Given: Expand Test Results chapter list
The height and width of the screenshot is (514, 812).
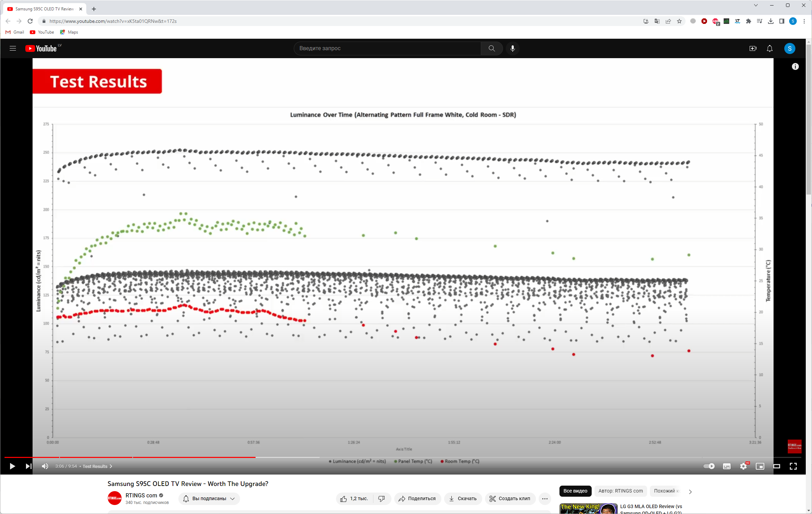Looking at the screenshot, I should coord(97,466).
